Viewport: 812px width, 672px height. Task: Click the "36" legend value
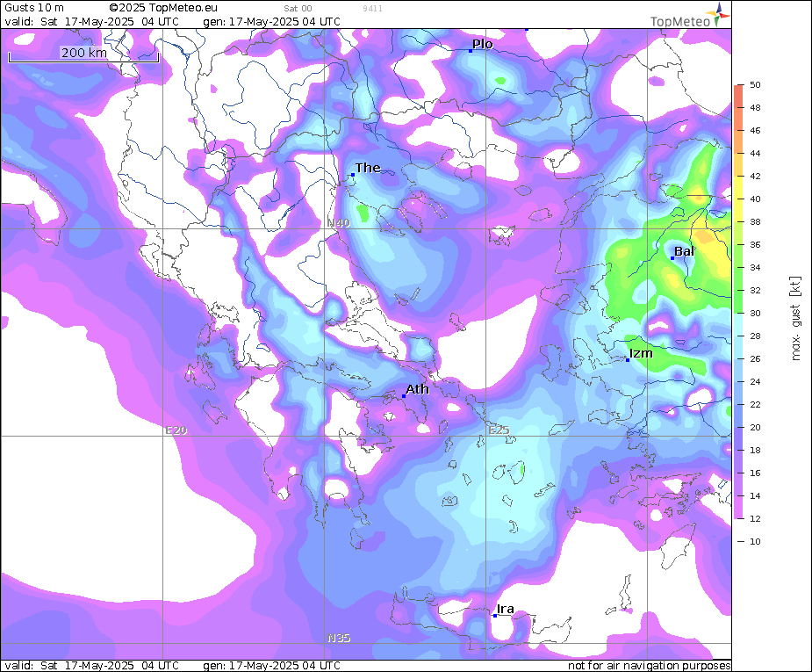tap(756, 244)
